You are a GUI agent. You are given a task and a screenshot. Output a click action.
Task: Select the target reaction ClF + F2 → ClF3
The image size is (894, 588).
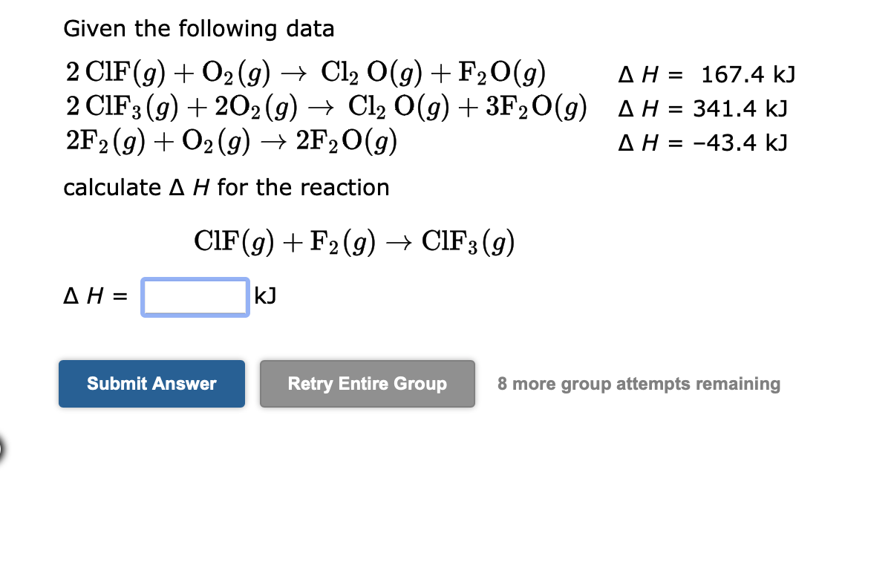(353, 240)
